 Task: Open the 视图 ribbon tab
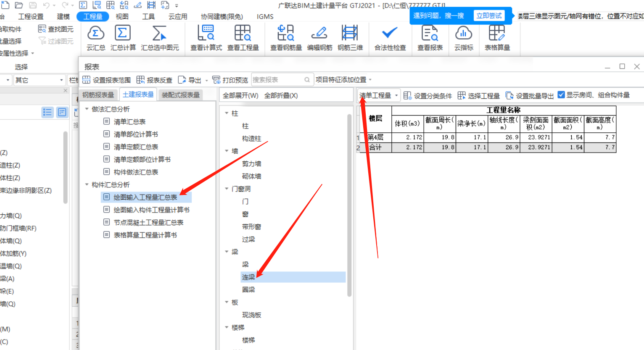coord(122,16)
